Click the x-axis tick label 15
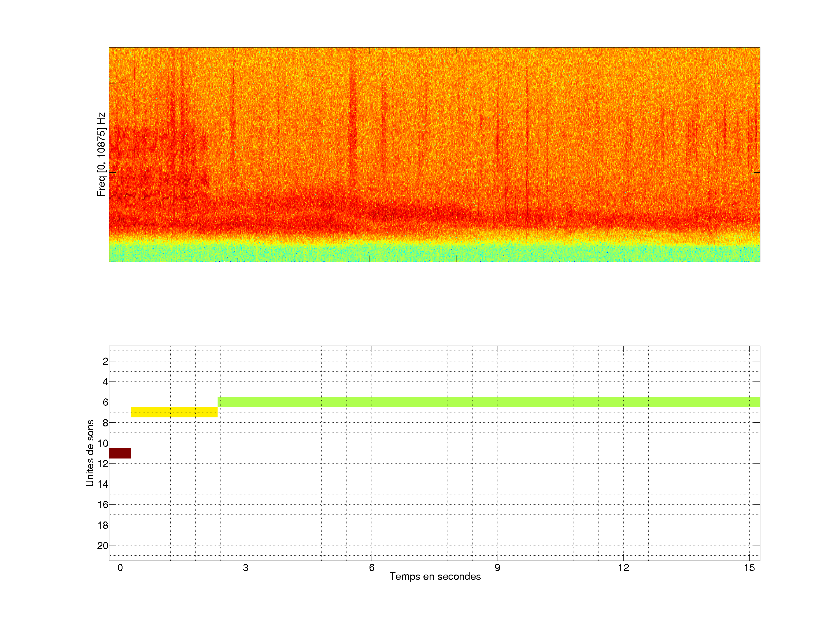This screenshot has width=840, height=630. [749, 568]
